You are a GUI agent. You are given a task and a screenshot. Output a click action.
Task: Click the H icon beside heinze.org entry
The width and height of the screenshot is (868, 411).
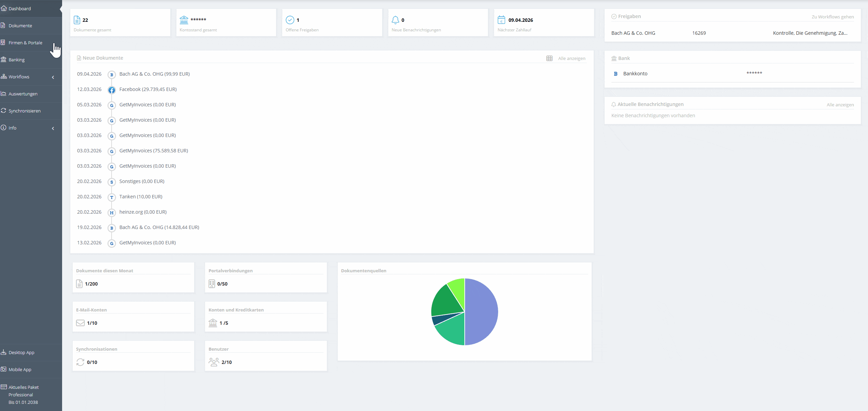(x=112, y=213)
